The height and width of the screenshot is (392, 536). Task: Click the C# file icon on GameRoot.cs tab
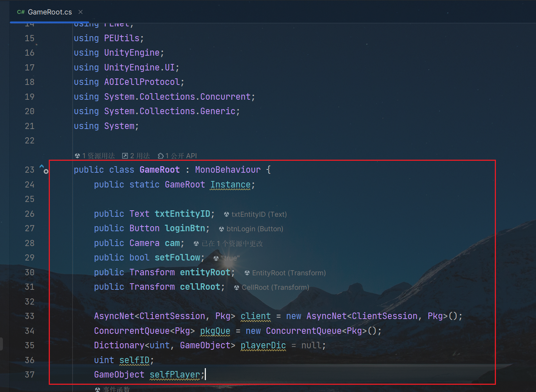[x=21, y=12]
